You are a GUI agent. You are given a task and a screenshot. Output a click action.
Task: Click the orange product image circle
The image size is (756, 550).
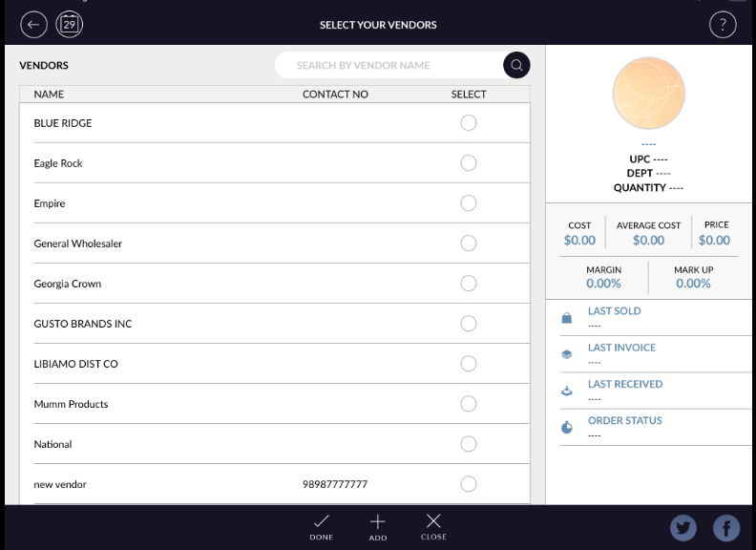click(x=649, y=94)
